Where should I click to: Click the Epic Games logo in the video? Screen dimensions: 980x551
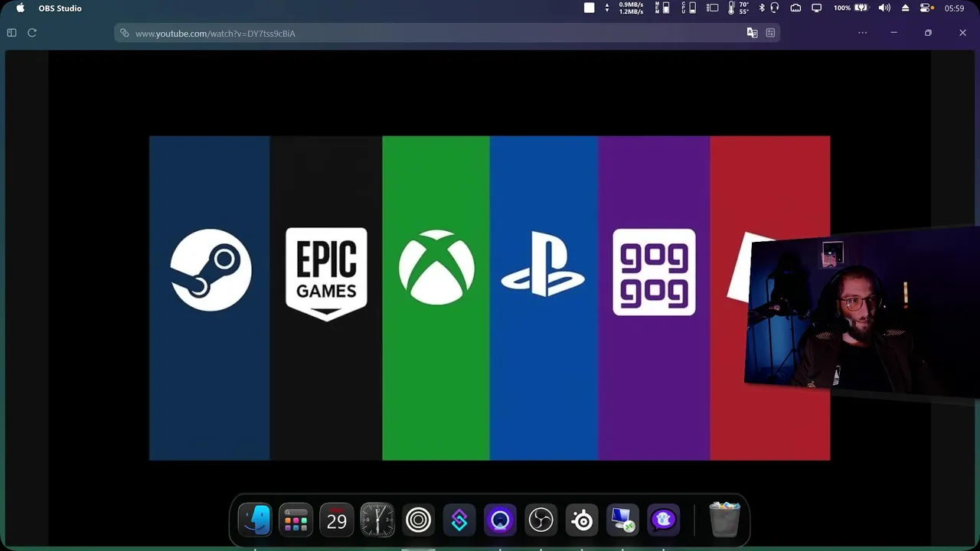pos(326,274)
